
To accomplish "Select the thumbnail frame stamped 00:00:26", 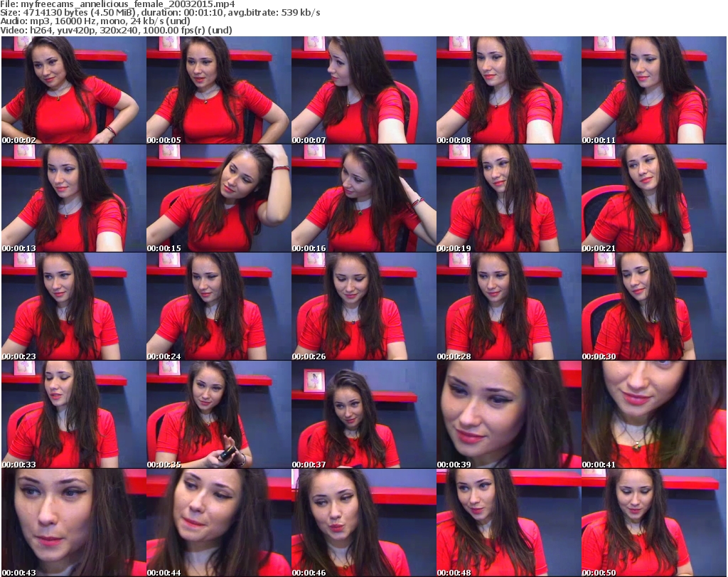I will pos(363,307).
